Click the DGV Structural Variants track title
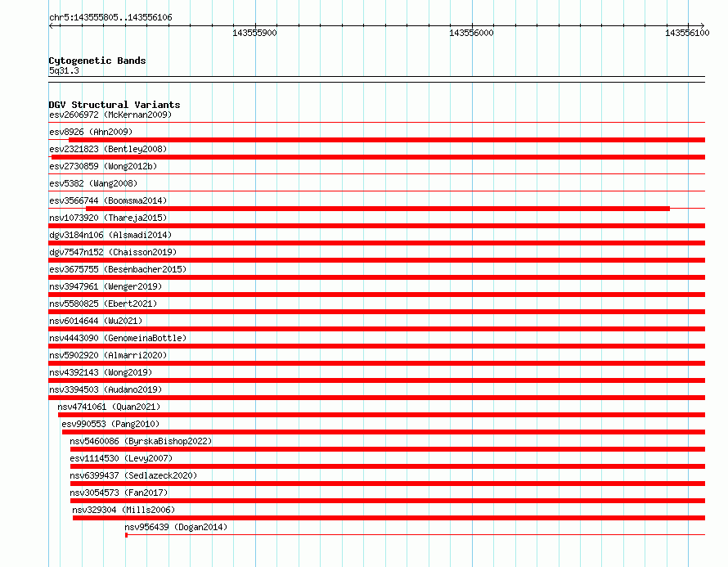This screenshot has width=728, height=567. [x=115, y=105]
